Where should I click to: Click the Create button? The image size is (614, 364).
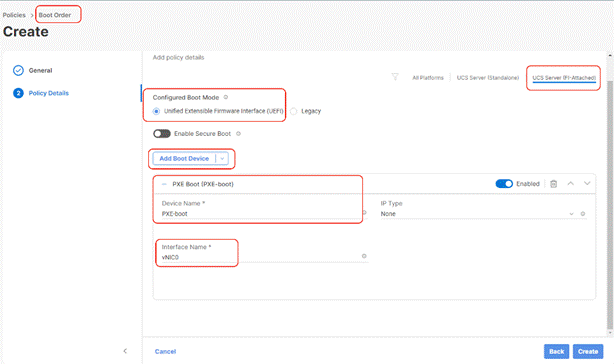588,351
